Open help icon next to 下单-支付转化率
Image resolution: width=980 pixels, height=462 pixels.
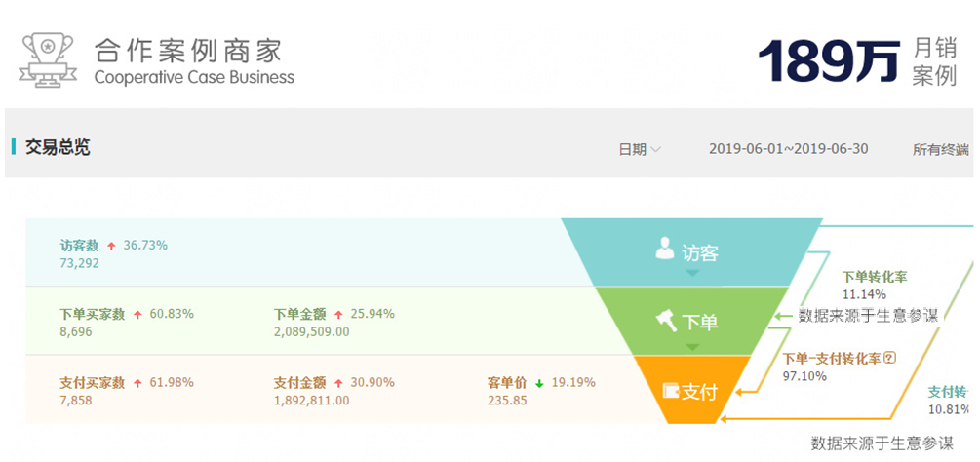click(888, 358)
